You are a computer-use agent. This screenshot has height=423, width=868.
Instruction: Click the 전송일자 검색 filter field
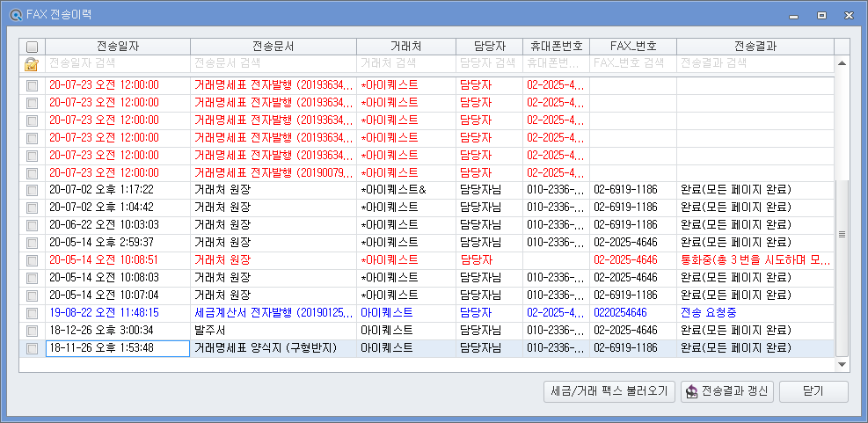click(x=118, y=63)
